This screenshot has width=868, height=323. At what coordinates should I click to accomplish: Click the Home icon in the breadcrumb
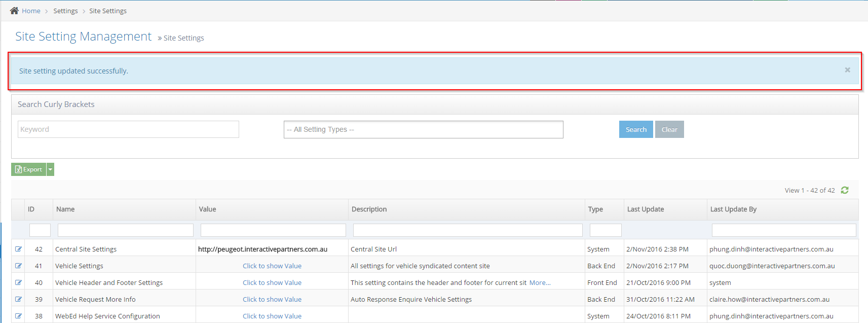click(14, 11)
